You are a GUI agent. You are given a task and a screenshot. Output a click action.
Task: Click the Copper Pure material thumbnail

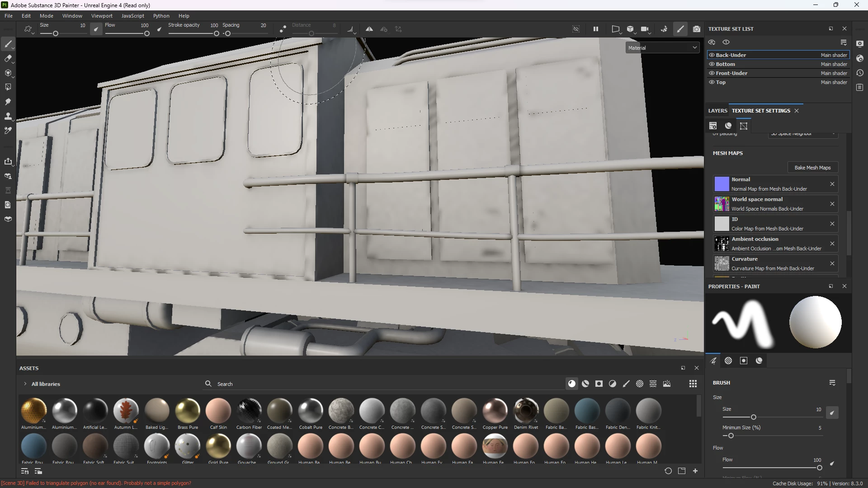click(x=495, y=411)
